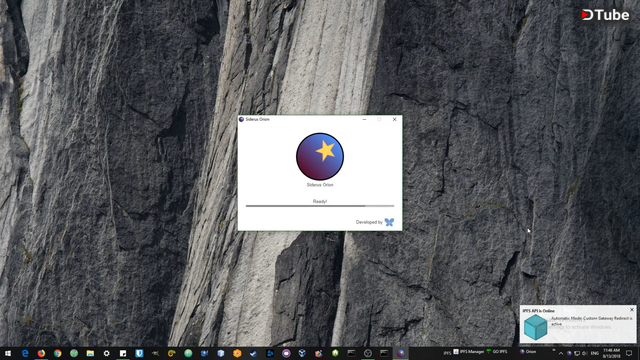
Task: Open the GO IPFS toolbar shortcut
Action: pos(496,352)
